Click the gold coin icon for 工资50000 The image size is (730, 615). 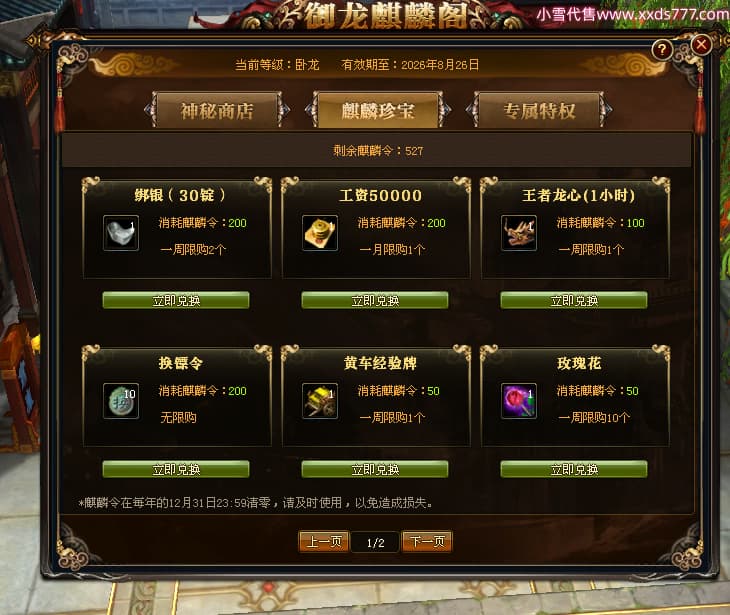click(x=320, y=233)
